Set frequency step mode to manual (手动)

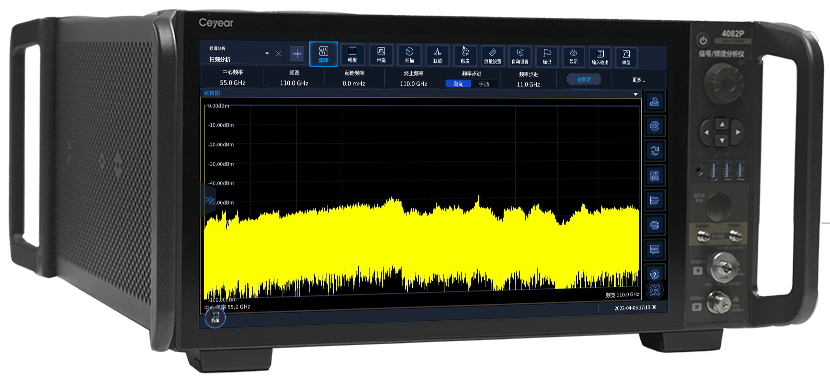[x=484, y=84]
